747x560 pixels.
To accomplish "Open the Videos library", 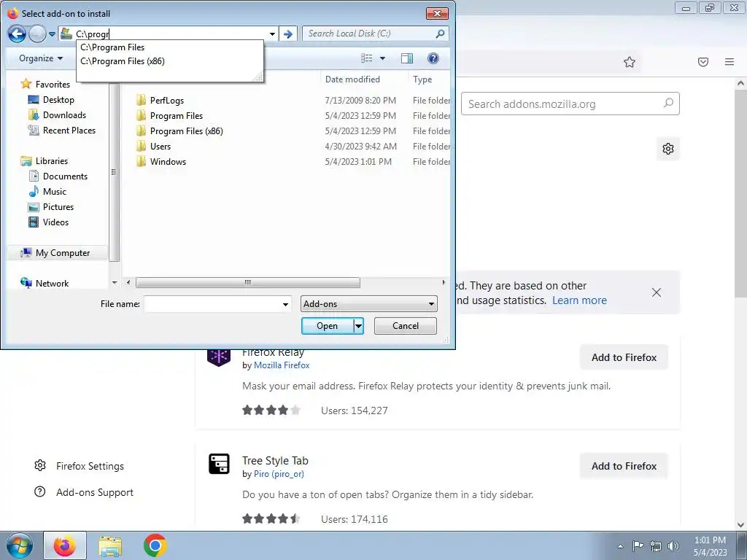I will [x=55, y=222].
